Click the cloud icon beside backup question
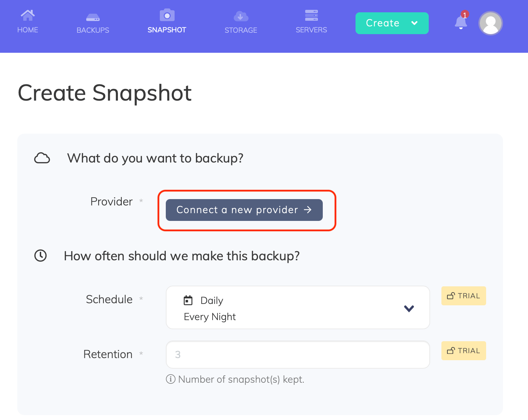This screenshot has width=528, height=420. pyautogui.click(x=42, y=158)
